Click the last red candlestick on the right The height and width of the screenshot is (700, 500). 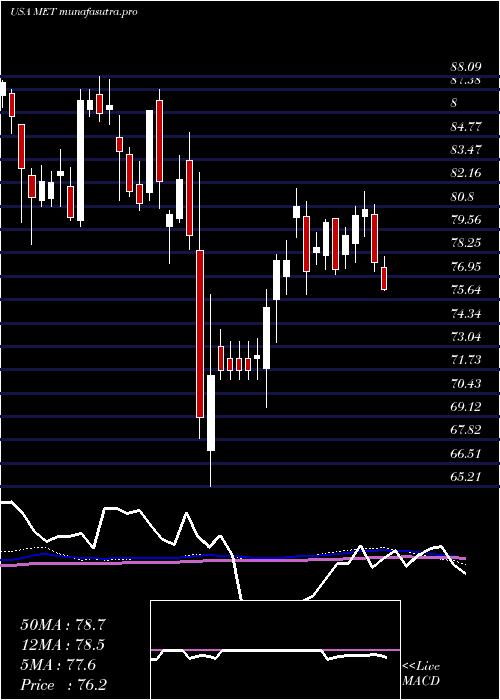click(x=384, y=279)
